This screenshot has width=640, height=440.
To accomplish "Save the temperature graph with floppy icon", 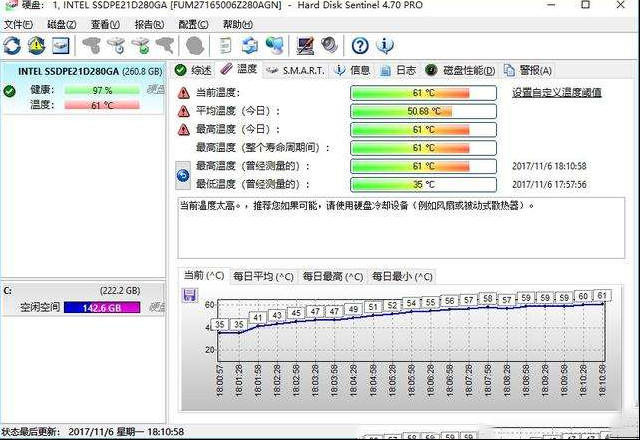I will (189, 295).
